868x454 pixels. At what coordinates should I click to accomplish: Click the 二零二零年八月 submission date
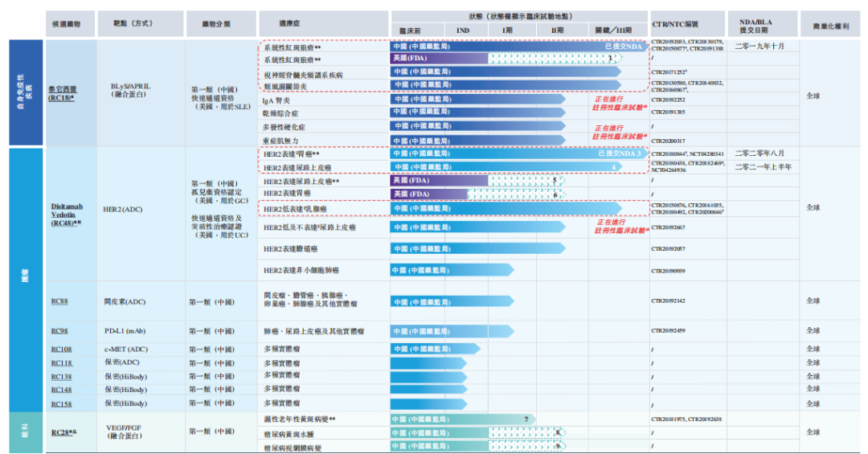pos(759,153)
